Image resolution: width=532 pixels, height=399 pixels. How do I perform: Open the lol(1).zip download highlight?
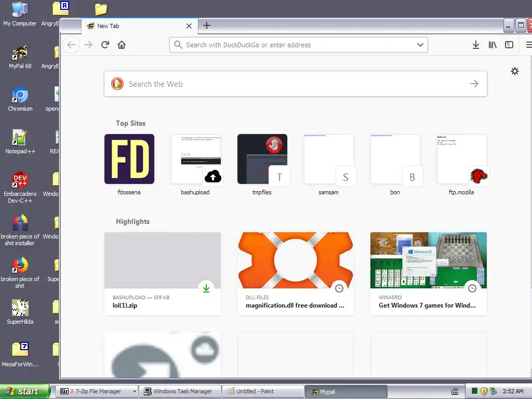[163, 274]
